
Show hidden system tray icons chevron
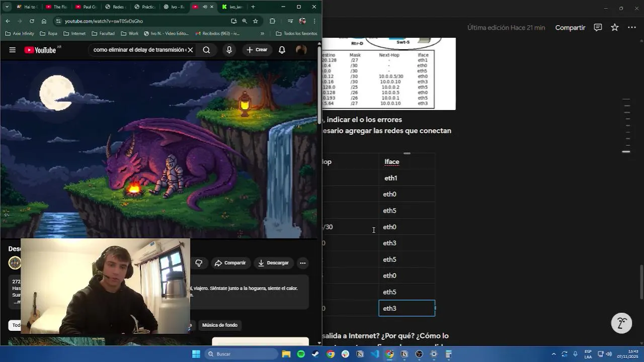[553, 354]
